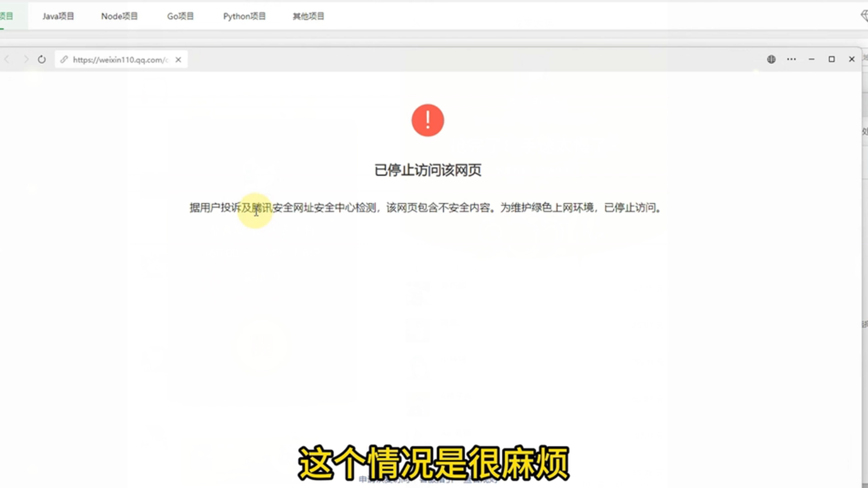Screen dimensions: 868x488
Task: Minimize the embedded browser window
Action: click(811, 59)
